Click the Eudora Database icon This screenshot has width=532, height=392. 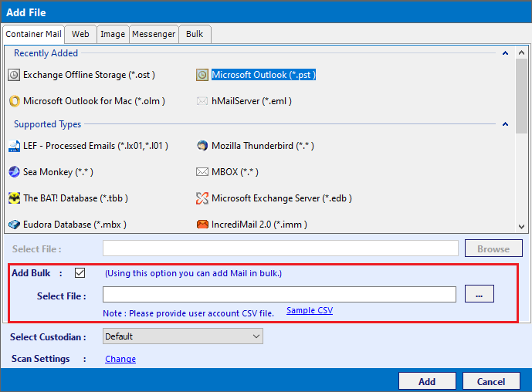[14, 225]
